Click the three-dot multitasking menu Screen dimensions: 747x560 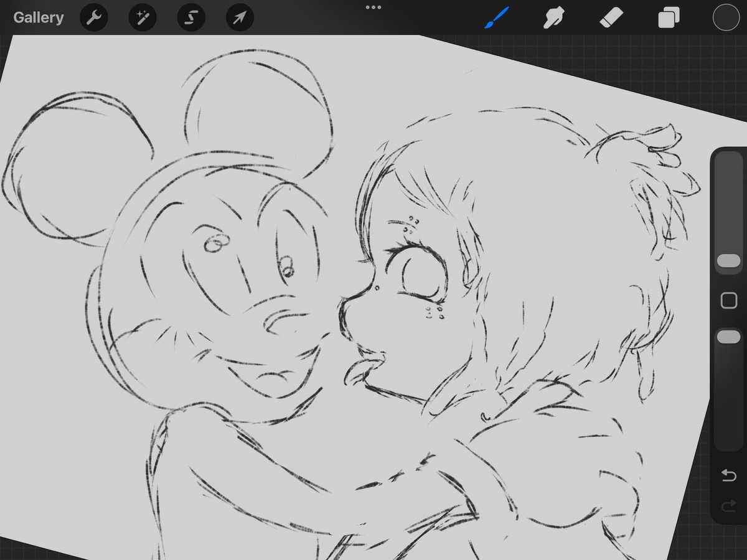pos(374,7)
